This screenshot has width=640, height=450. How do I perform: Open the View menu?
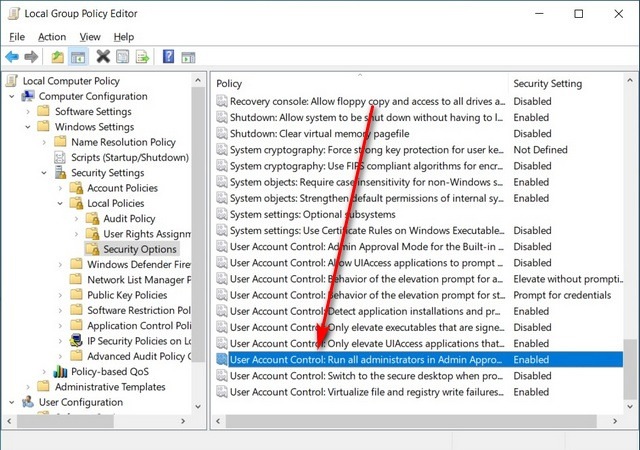click(90, 37)
